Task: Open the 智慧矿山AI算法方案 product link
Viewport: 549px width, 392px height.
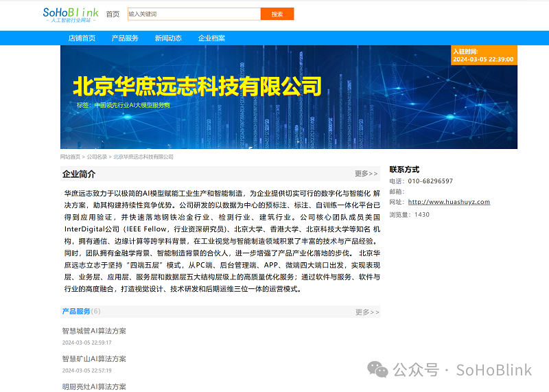Action: pyautogui.click(x=94, y=359)
